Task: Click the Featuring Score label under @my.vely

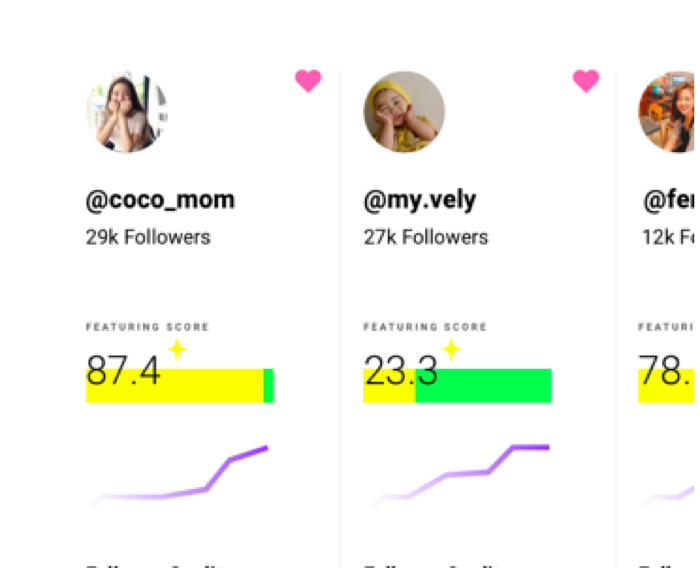Action: coord(425,327)
